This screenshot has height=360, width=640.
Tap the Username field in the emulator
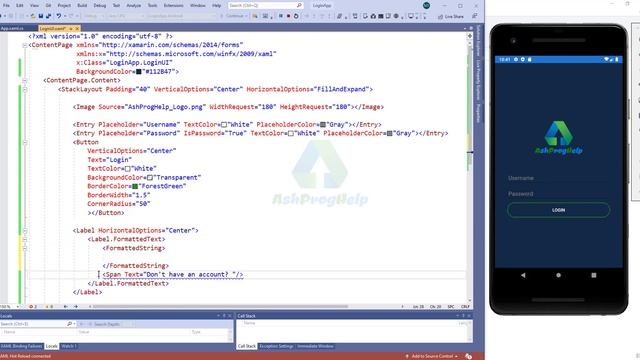(x=558, y=178)
